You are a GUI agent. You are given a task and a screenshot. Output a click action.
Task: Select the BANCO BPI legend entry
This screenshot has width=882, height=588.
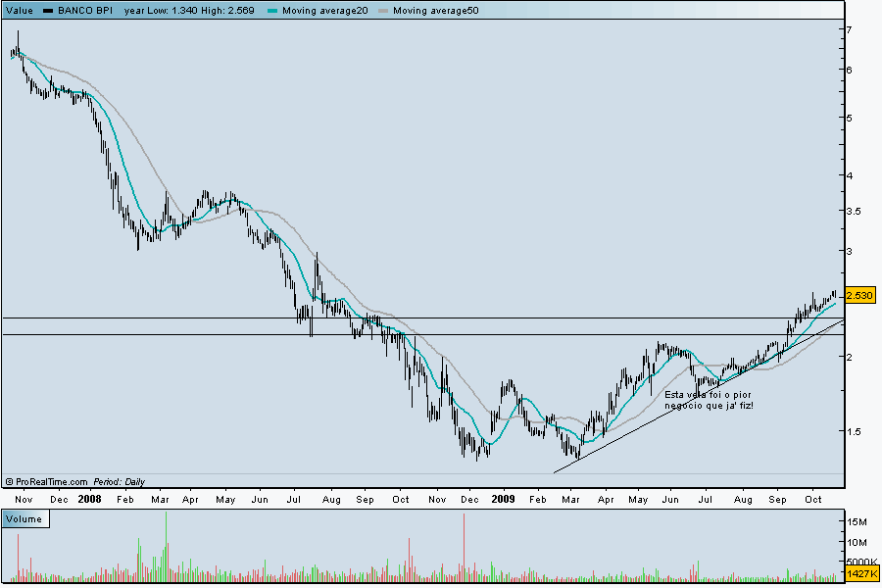[x=85, y=10]
